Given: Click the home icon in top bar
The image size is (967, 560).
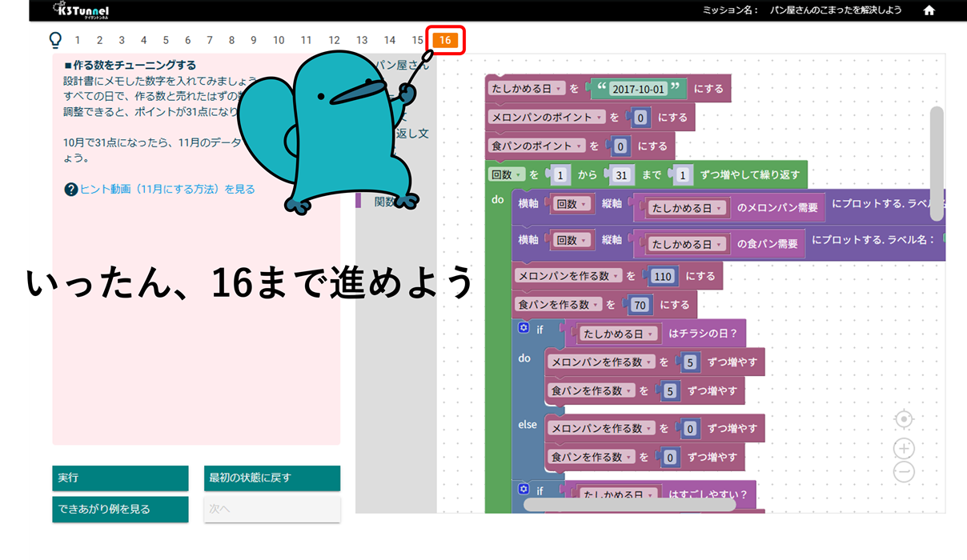Looking at the screenshot, I should click(x=929, y=10).
